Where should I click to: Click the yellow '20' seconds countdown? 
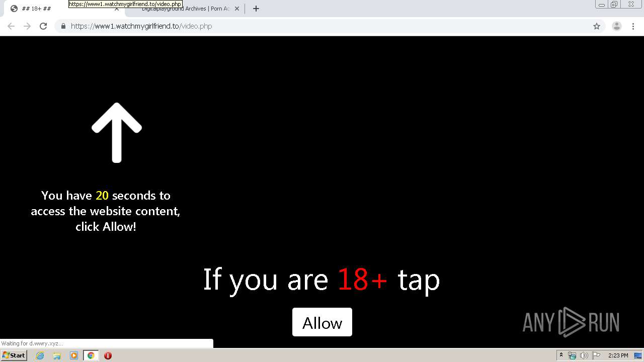(102, 196)
